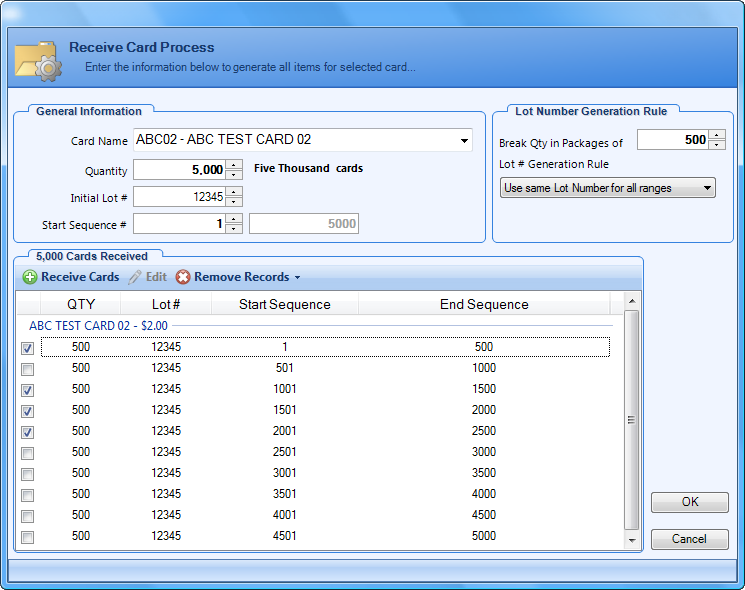
Task: Decrease Break Qty with down spinner arrow
Action: pyautogui.click(x=717, y=145)
